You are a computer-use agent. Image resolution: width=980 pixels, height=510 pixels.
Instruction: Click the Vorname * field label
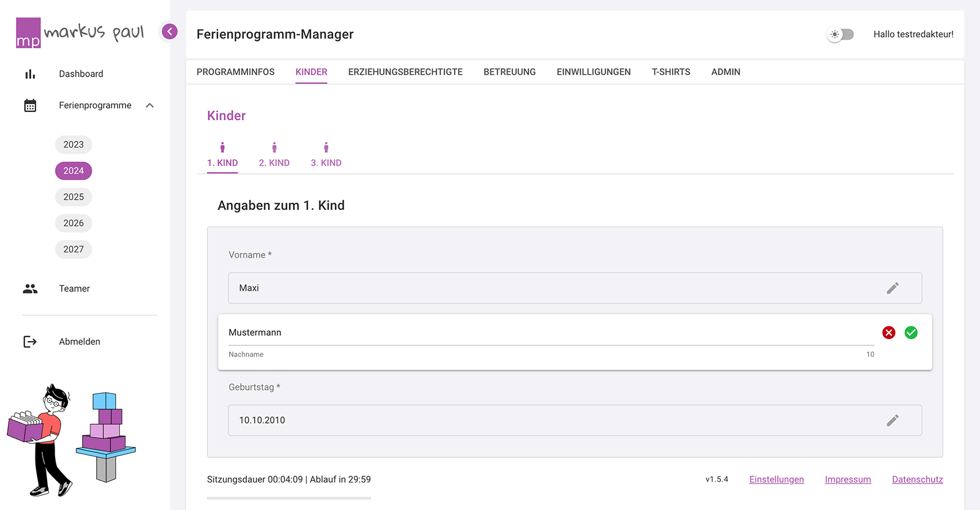coord(250,255)
